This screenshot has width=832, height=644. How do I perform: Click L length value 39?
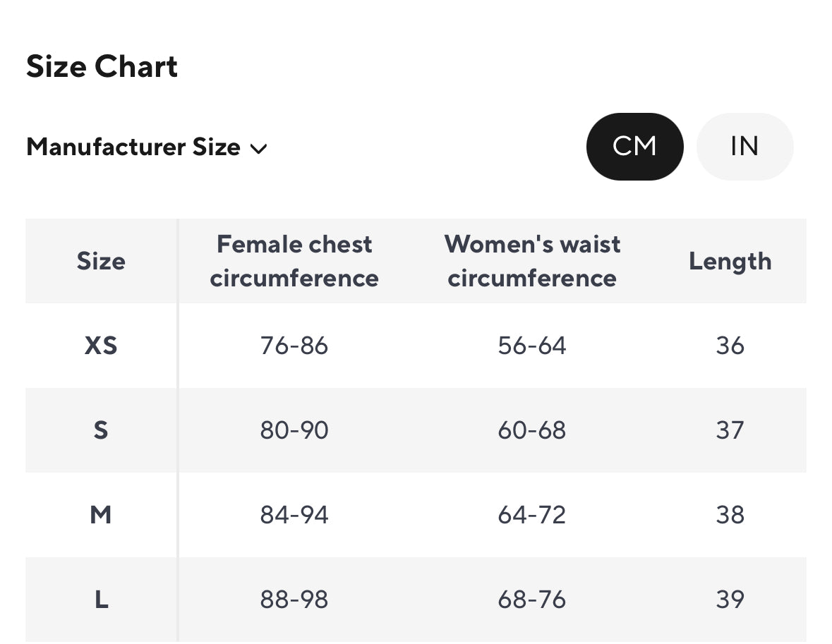730,600
